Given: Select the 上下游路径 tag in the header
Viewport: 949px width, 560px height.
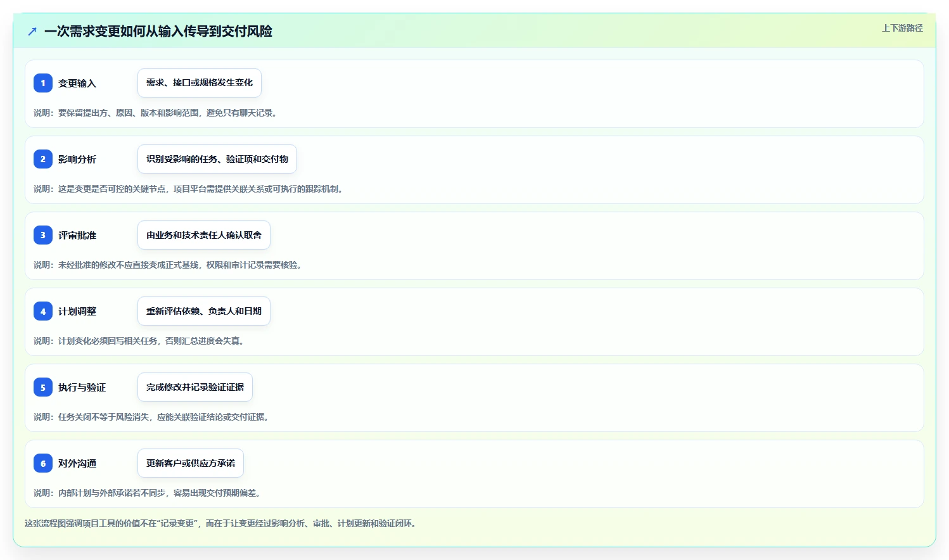Looking at the screenshot, I should coord(902,28).
